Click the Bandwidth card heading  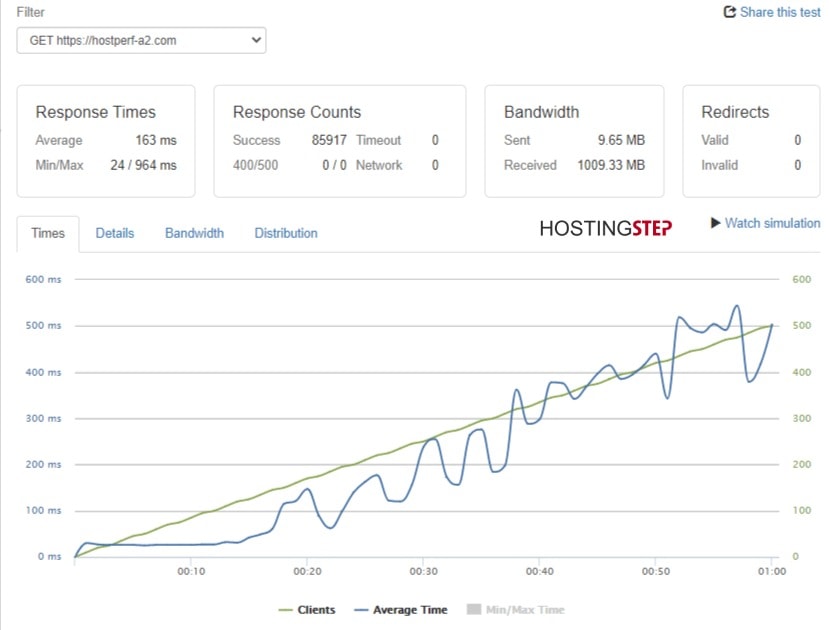tap(541, 112)
